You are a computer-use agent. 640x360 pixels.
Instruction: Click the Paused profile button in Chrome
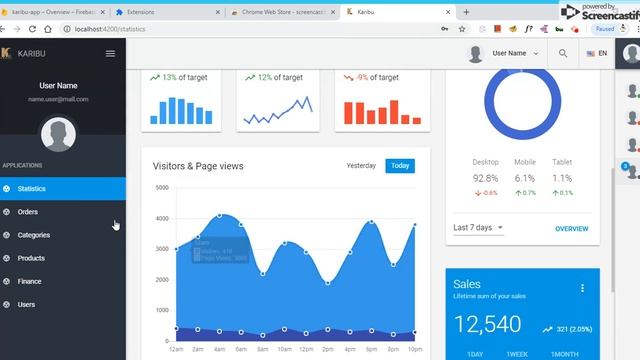click(x=610, y=29)
